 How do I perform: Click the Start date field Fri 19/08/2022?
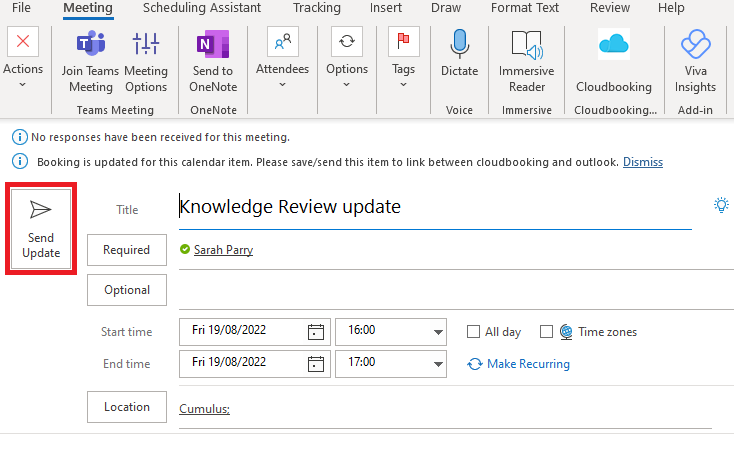click(255, 332)
